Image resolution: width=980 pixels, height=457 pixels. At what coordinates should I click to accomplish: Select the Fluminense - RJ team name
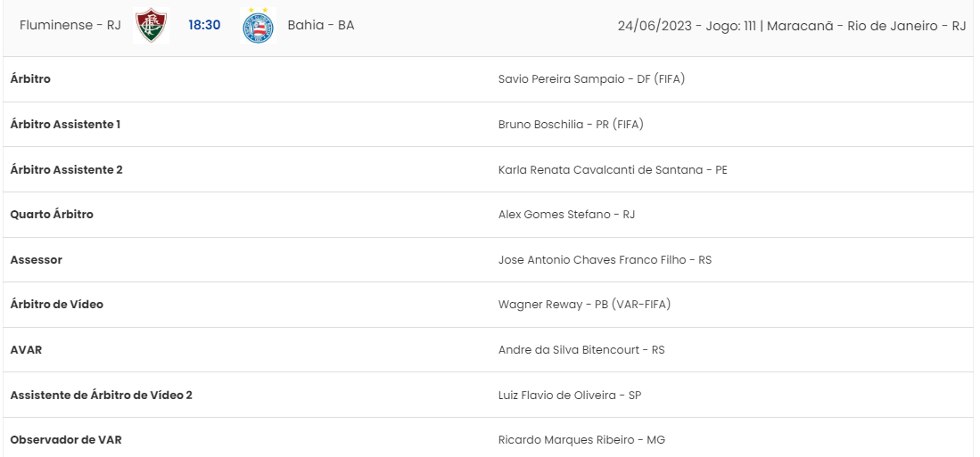tap(70, 26)
